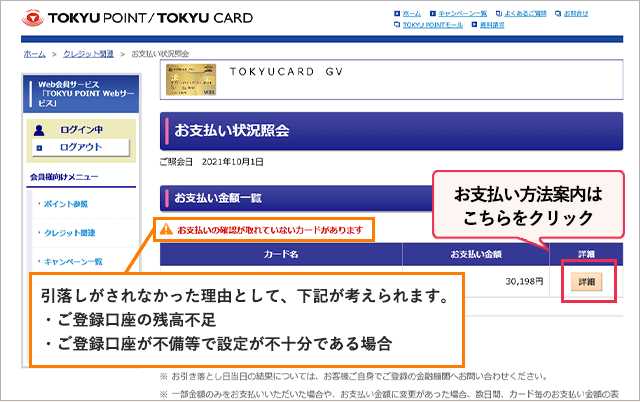640x402 pixels.
Task: Click the small square icon beside ログアウト
Action: point(39,148)
